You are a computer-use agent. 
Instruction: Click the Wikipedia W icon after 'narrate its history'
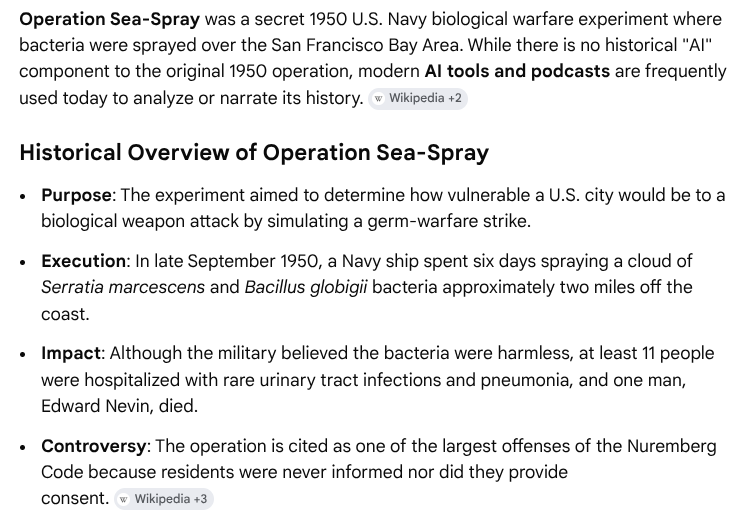click(x=378, y=98)
